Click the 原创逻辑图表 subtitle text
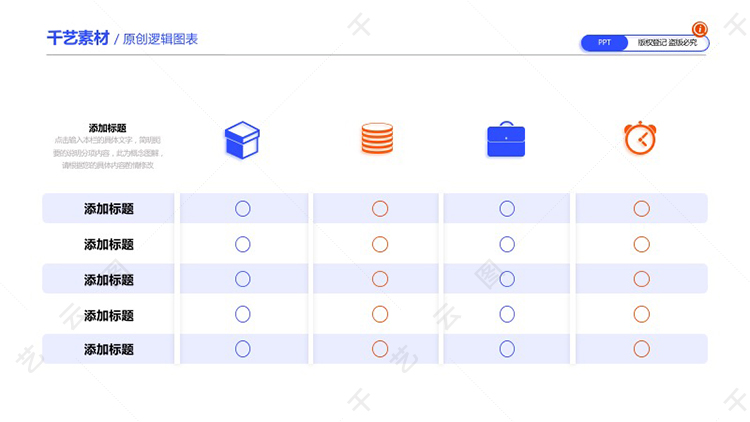The width and height of the screenshot is (750, 422). pos(160,39)
